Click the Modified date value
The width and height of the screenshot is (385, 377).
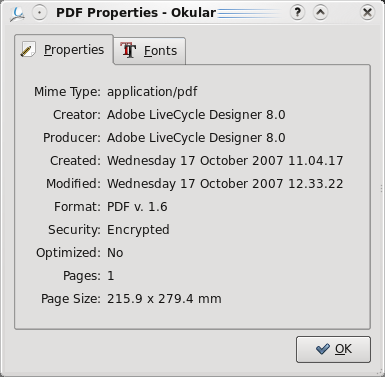[225, 184]
